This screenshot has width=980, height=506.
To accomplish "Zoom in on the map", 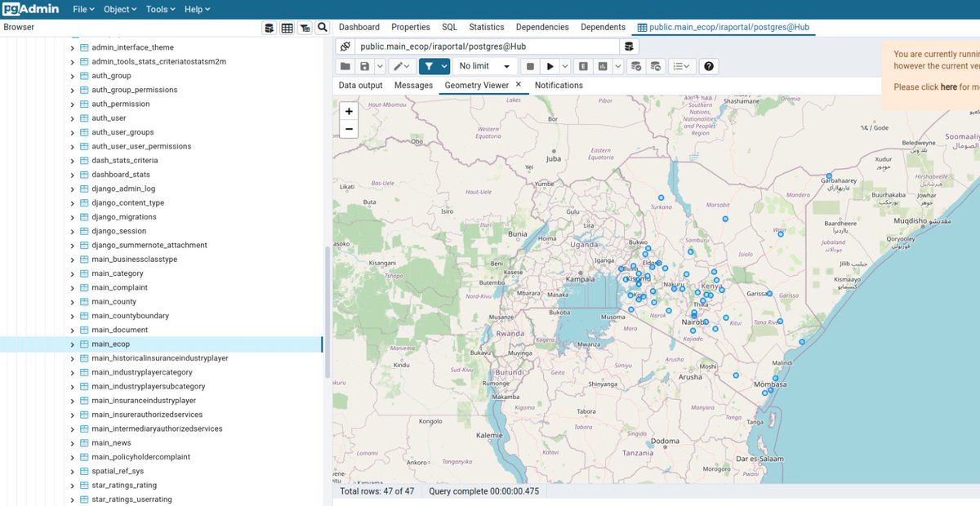I will [x=349, y=111].
